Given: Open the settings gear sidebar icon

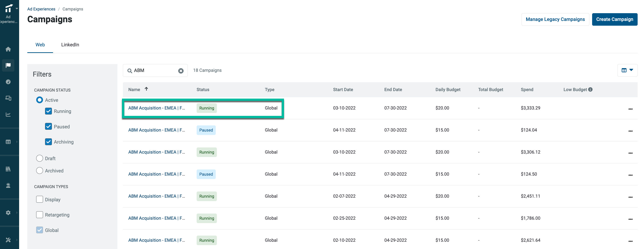Looking at the screenshot, I should (8, 213).
